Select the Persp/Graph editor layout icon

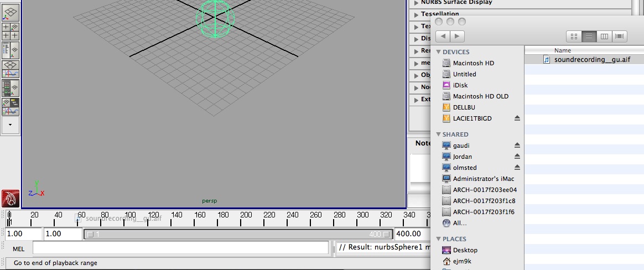[x=11, y=69]
